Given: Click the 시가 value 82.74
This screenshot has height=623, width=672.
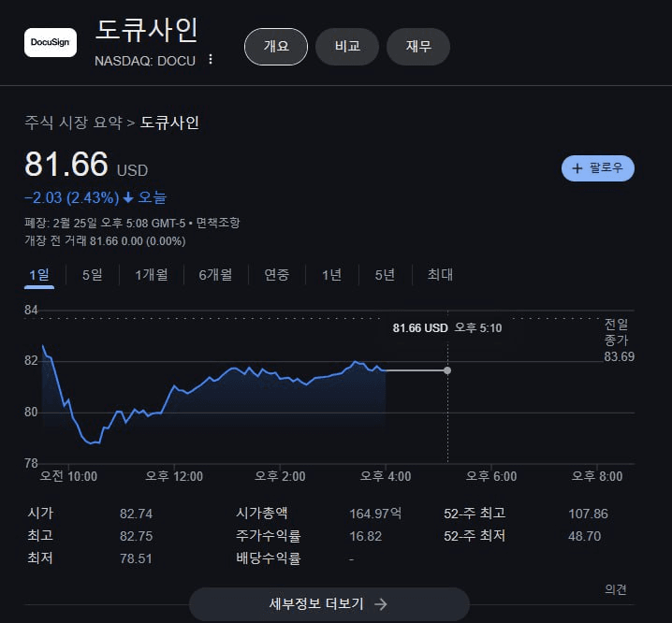Looking at the screenshot, I should [137, 514].
